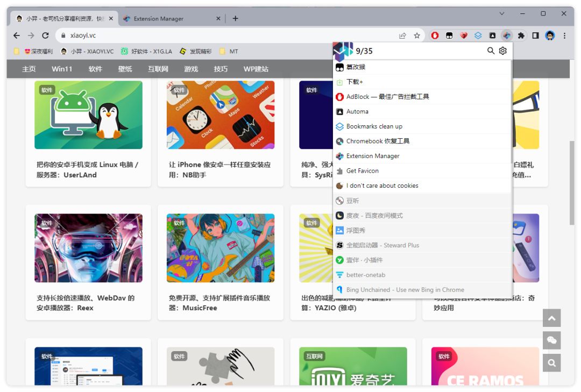Toggle the browser side panel icon
The width and height of the screenshot is (581, 392).
(x=535, y=35)
